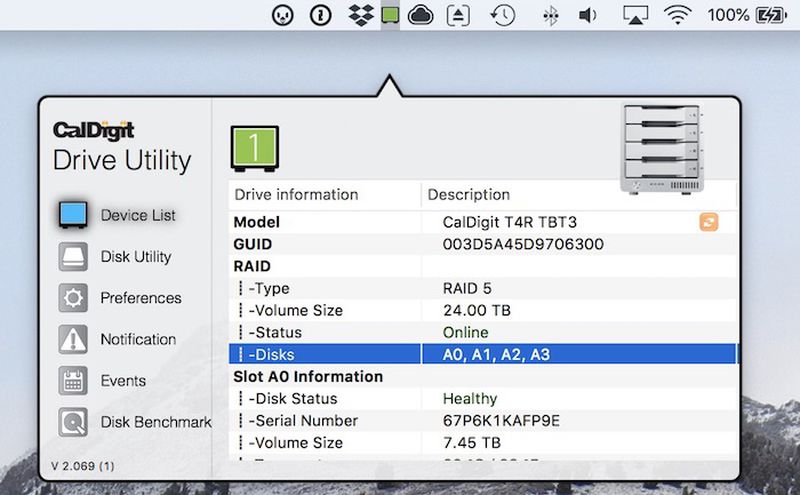Select the -Disk Status row label
800x495 pixels.
click(293, 399)
